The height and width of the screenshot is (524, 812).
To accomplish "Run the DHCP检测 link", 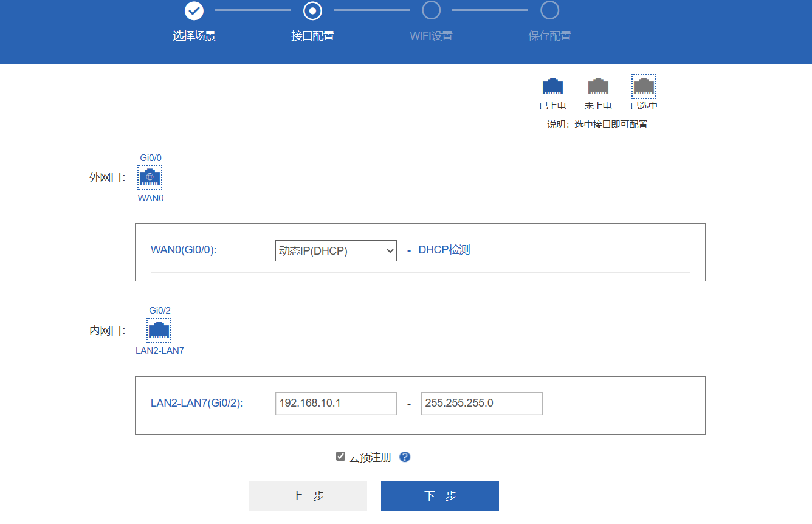I will (444, 250).
